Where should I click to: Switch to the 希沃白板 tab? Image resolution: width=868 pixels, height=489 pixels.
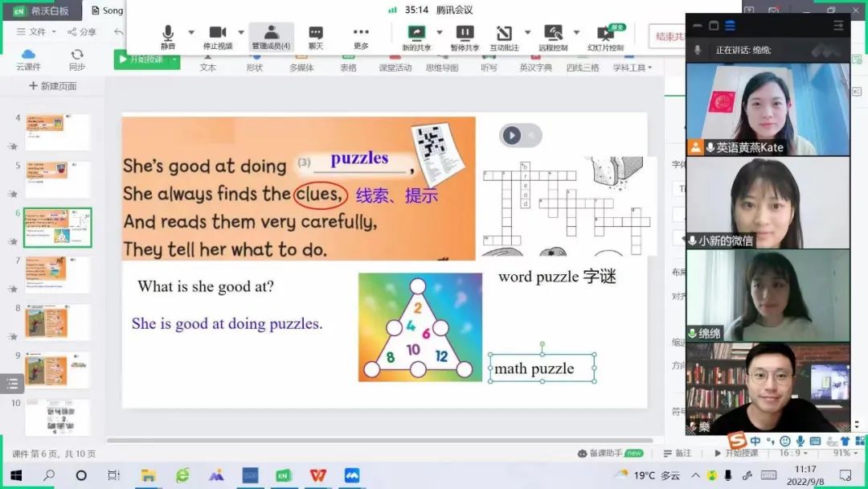click(x=42, y=10)
